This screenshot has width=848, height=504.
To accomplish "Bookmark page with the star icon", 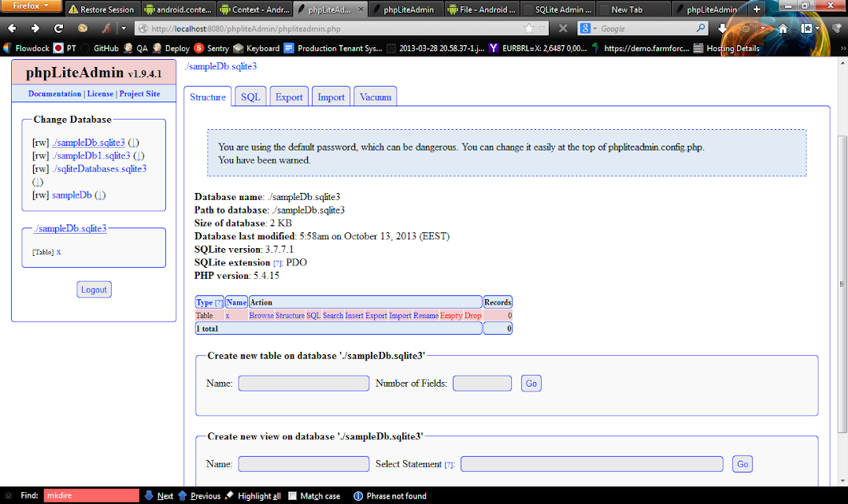I will [528, 28].
